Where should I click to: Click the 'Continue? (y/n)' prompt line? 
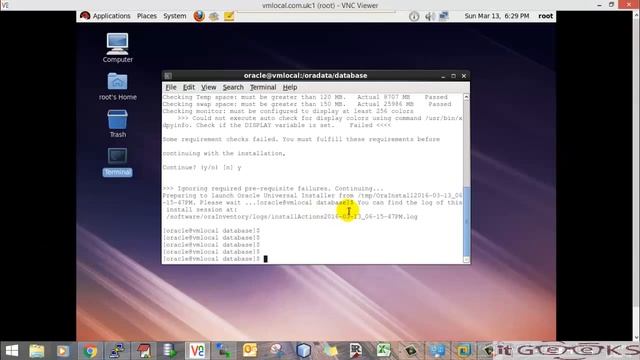pyautogui.click(x=202, y=168)
